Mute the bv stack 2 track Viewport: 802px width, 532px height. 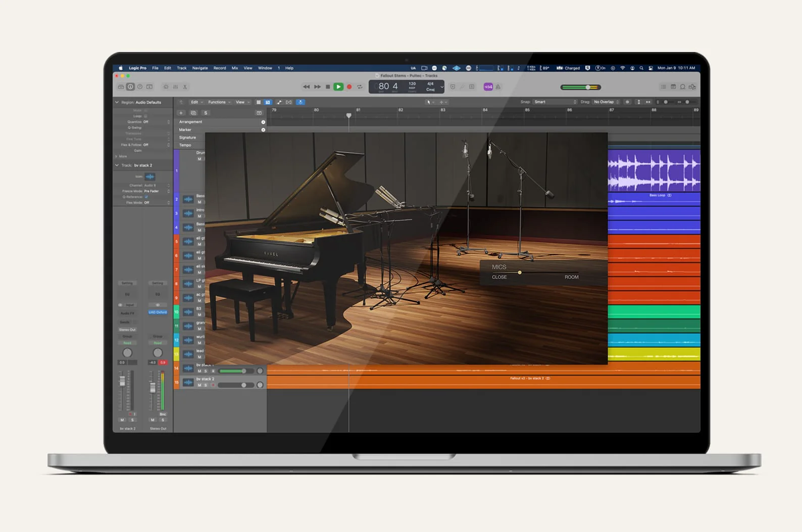pos(199,385)
